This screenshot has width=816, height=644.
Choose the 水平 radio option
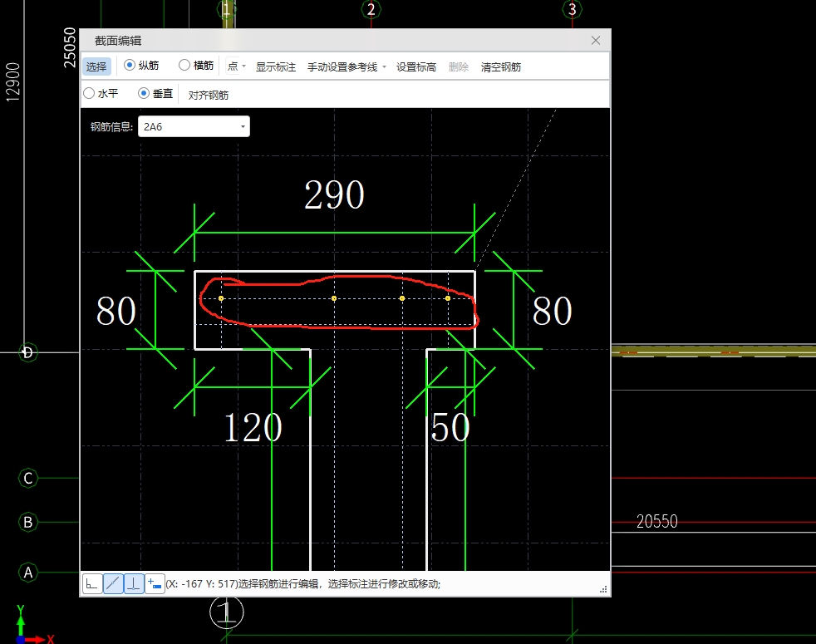[89, 94]
